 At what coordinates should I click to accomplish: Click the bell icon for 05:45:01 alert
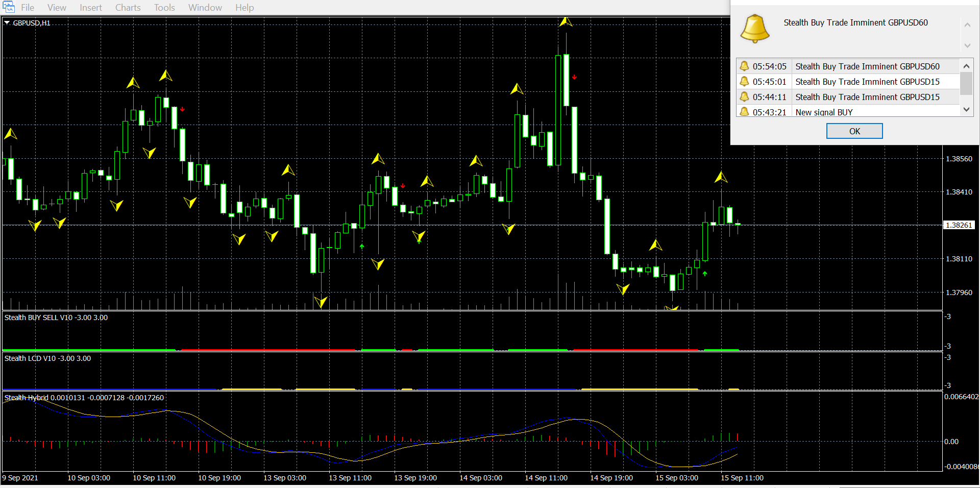tap(744, 82)
